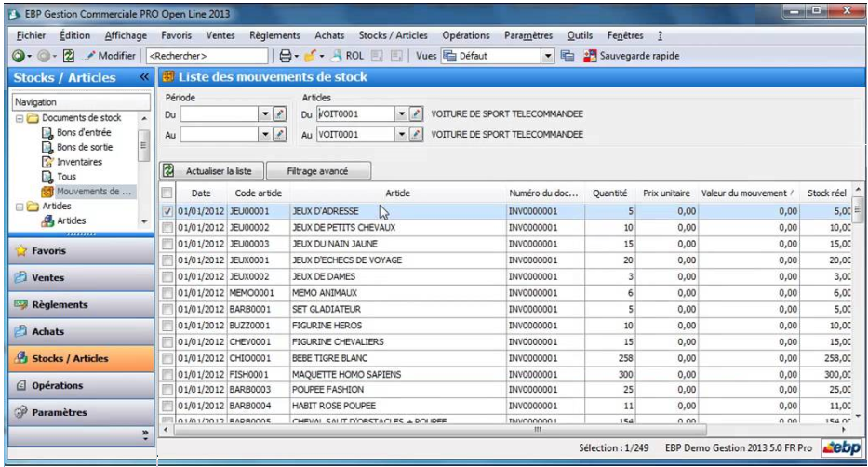The image size is (868, 467).
Task: Check the JEUX DE DAMES row checkbox
Action: click(167, 276)
